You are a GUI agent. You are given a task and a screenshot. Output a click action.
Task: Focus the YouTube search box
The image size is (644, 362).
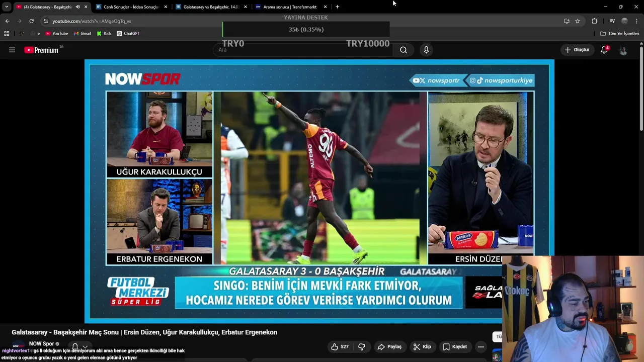pos(302,50)
